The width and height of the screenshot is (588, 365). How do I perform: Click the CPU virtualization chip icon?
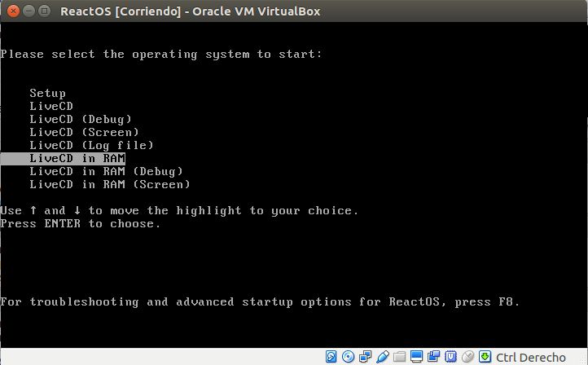[450, 357]
